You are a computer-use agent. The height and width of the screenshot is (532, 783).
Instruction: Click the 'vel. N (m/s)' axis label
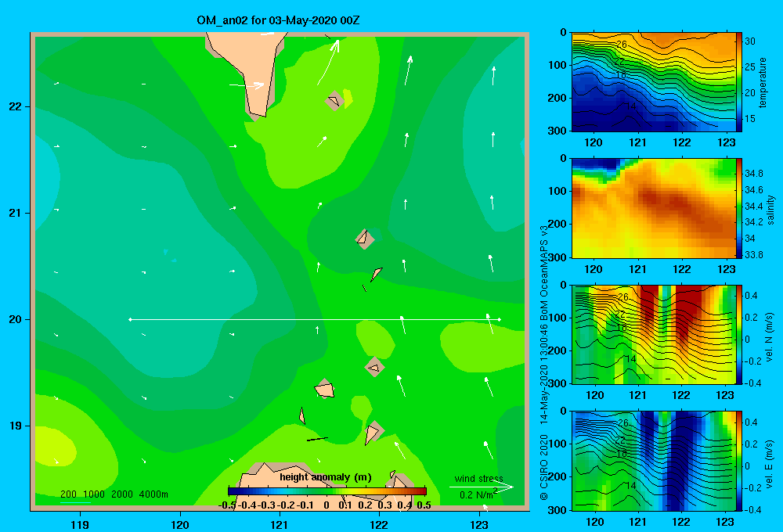[x=770, y=337]
